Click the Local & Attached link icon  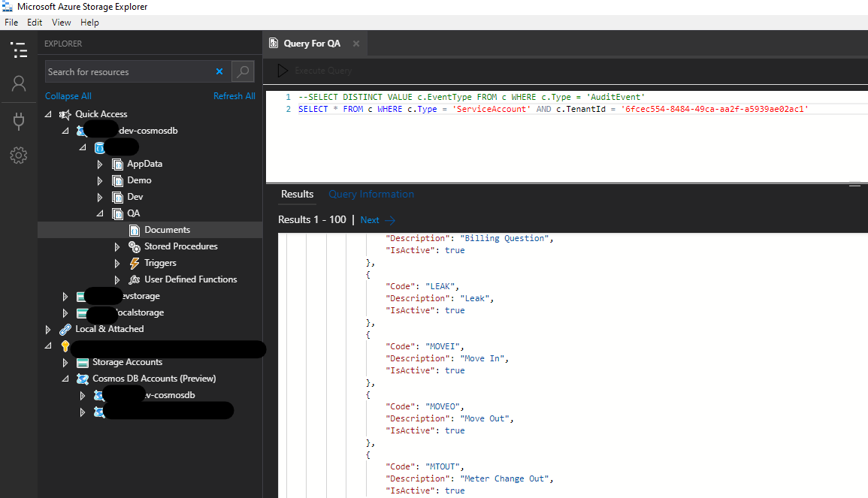coord(65,329)
